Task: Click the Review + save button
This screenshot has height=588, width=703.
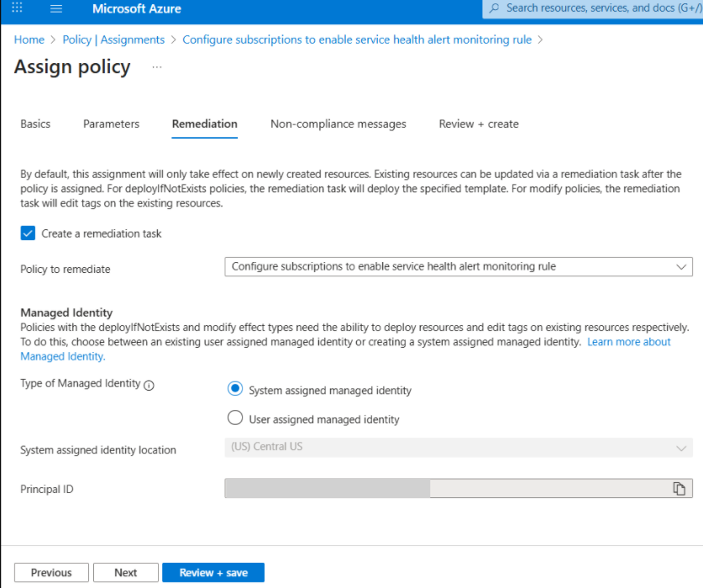Action: (x=213, y=573)
